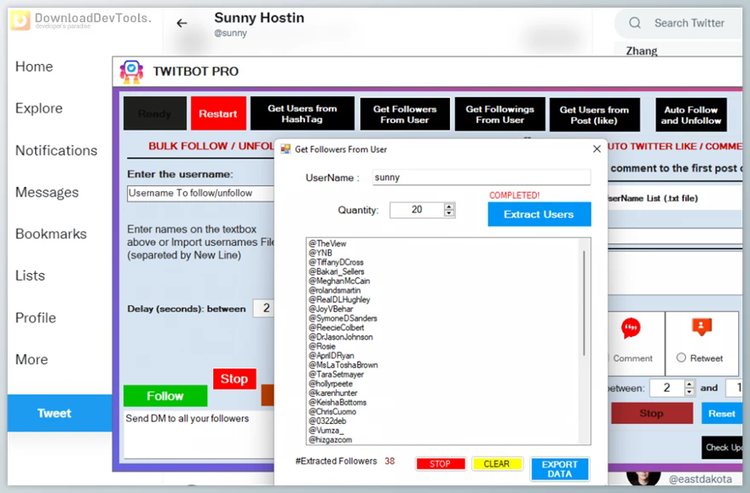This screenshot has width=750, height=493.
Task: Click the Extracted Followers count 38
Action: pos(389,461)
